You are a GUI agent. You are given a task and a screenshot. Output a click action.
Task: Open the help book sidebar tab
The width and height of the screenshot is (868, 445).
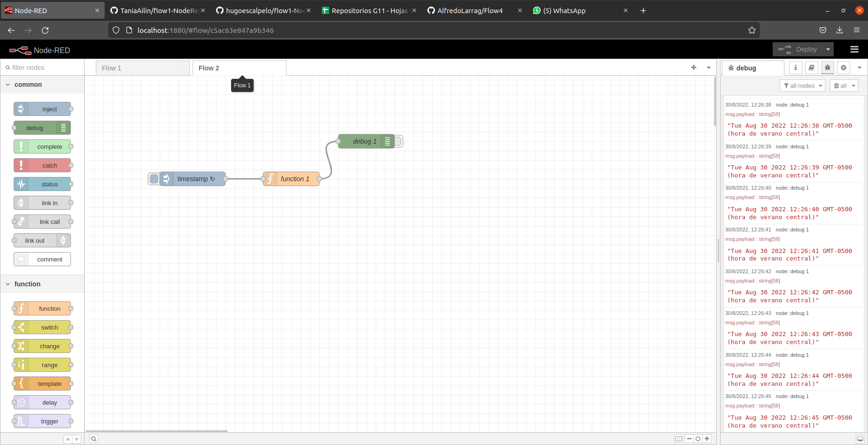point(811,68)
